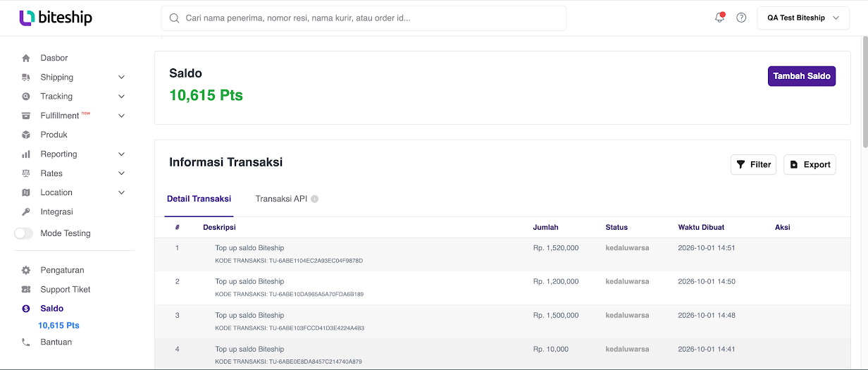Screen dimensions: 868x370
Task: Expand the Rates menu chevron
Action: [x=121, y=173]
